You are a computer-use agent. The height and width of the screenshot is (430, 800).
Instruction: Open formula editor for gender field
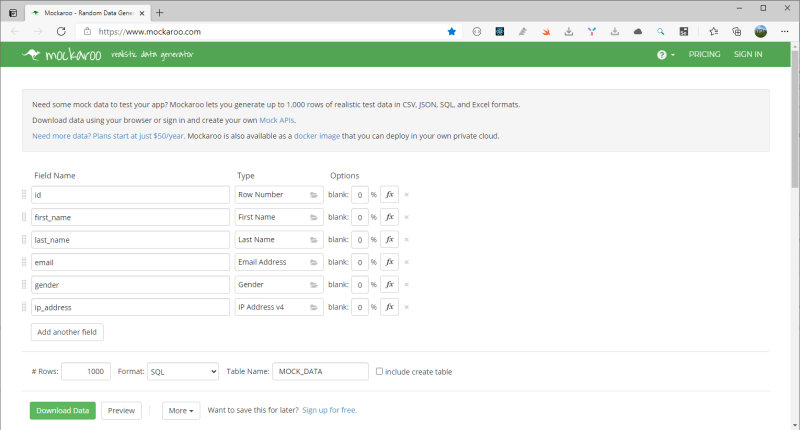pyautogui.click(x=389, y=284)
